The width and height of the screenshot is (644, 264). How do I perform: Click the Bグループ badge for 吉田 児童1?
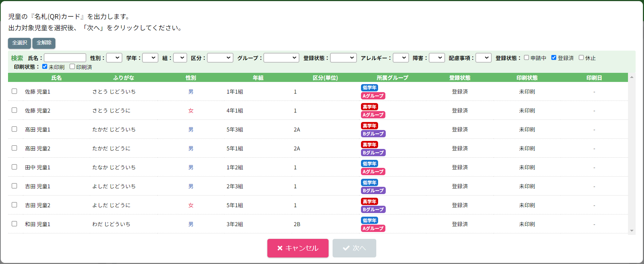coord(373,190)
